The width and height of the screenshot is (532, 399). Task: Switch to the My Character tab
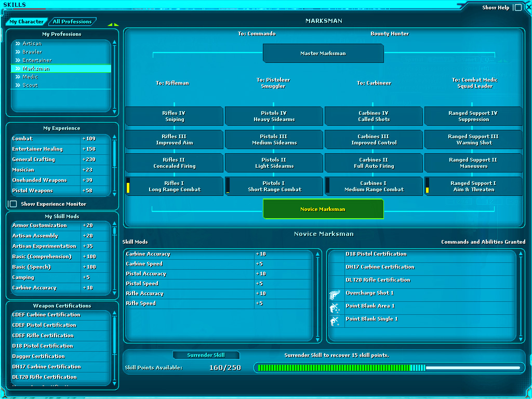(x=26, y=21)
